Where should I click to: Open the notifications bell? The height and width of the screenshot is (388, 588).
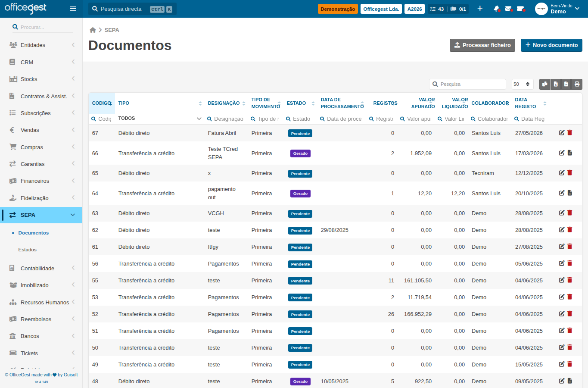tap(497, 9)
